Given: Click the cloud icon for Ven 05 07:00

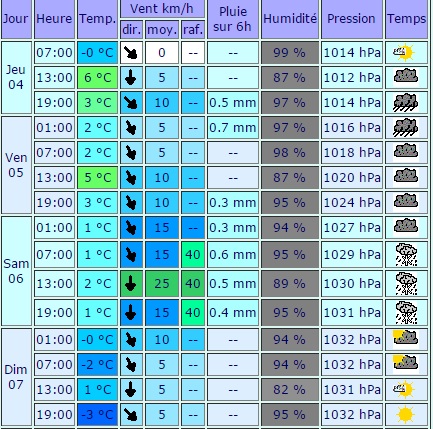Looking at the screenshot, I should (x=406, y=152).
